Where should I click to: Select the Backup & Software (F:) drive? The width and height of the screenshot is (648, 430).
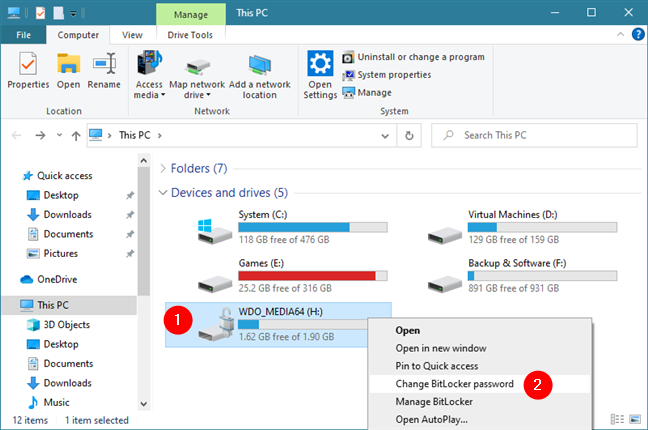[523, 276]
